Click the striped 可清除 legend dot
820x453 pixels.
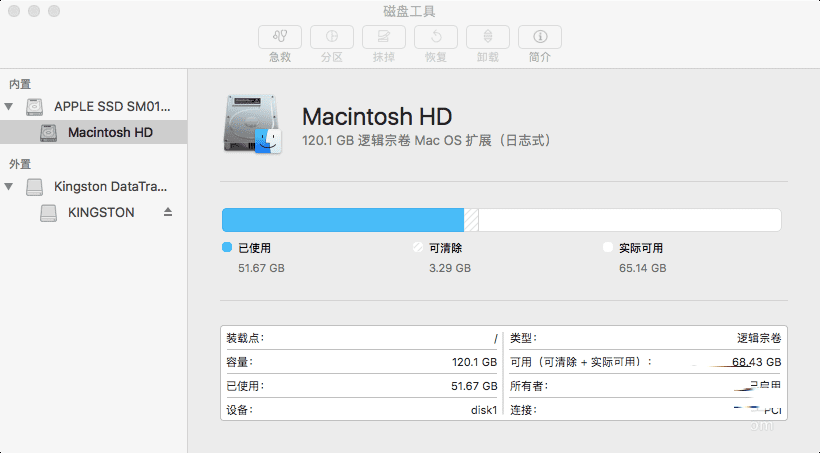pos(418,247)
